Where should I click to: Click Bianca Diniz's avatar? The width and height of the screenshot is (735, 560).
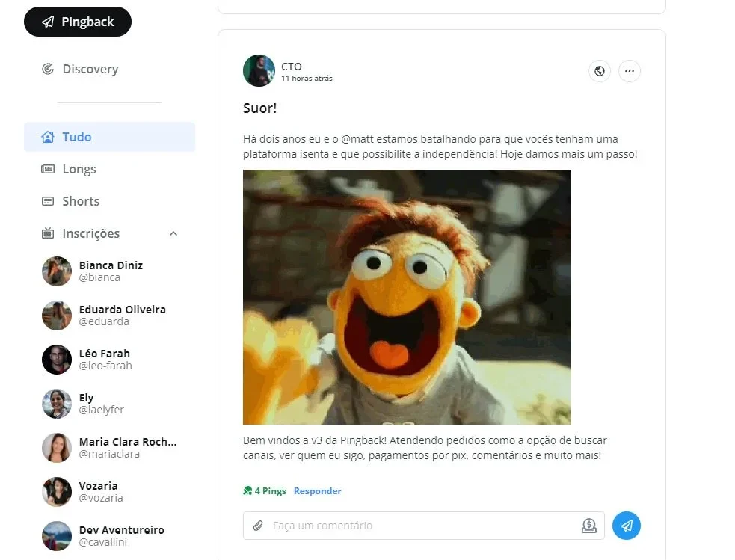click(57, 271)
